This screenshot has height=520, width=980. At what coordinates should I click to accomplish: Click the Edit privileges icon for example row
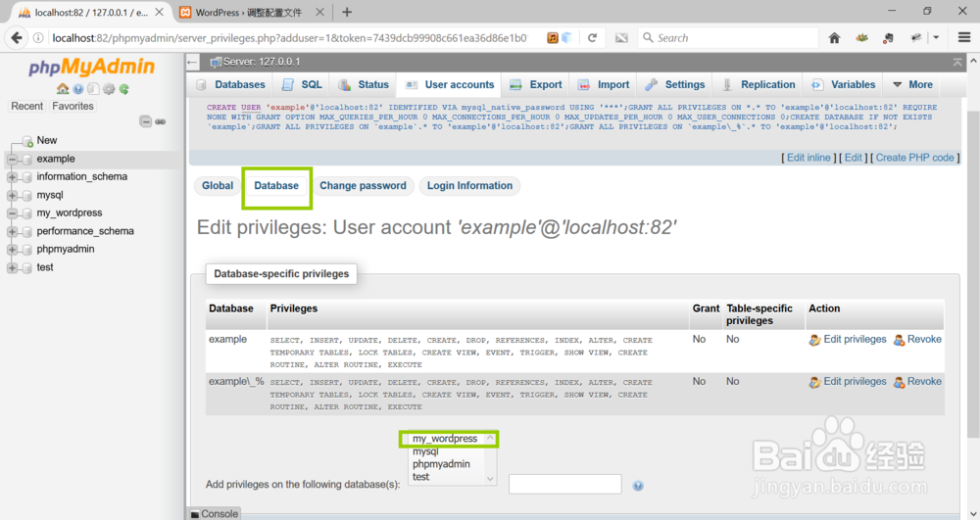coord(815,340)
